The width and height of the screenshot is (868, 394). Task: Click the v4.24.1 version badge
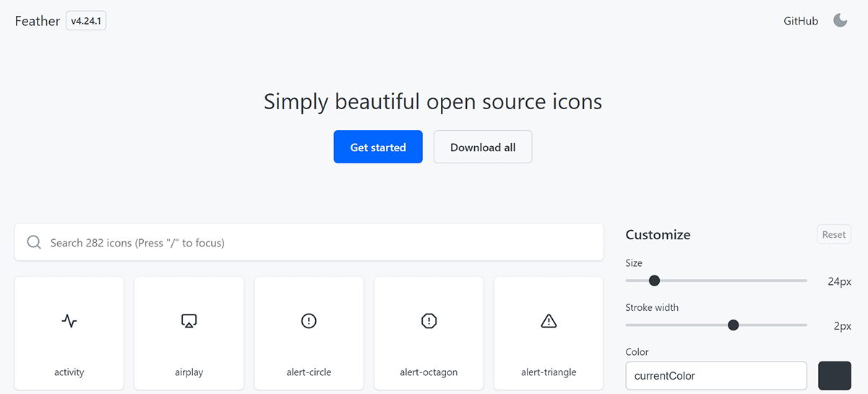click(x=86, y=21)
